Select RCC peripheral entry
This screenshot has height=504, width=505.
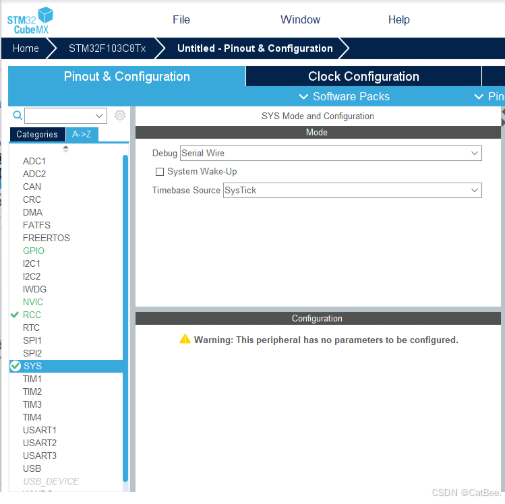(32, 315)
